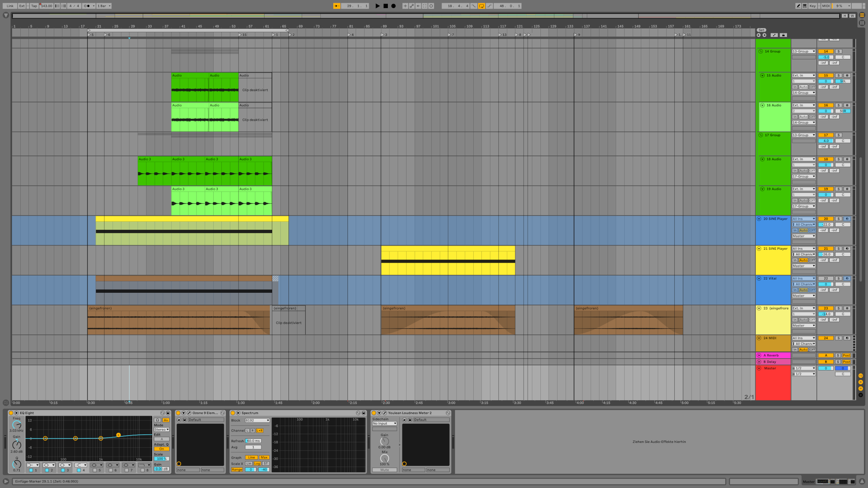Click the 14 Group volume slider
Image resolution: width=868 pixels, height=488 pixels.
pos(826,57)
